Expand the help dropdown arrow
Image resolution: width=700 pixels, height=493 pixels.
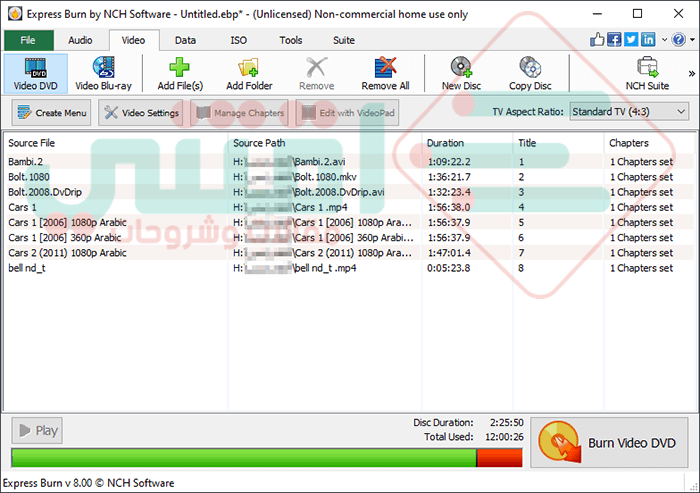tap(692, 40)
